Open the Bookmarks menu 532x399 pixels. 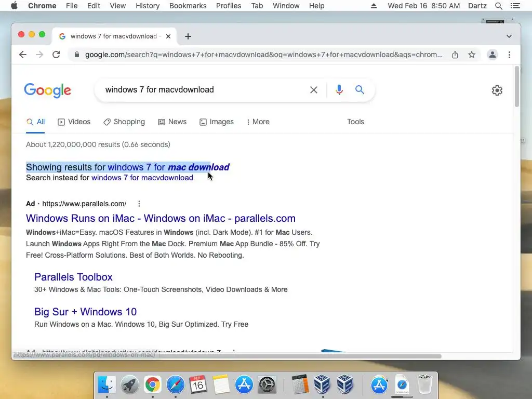tap(188, 6)
